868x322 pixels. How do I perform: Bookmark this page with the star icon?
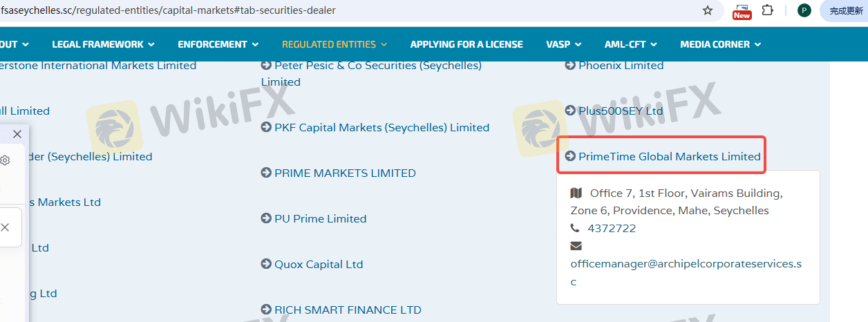tap(708, 10)
